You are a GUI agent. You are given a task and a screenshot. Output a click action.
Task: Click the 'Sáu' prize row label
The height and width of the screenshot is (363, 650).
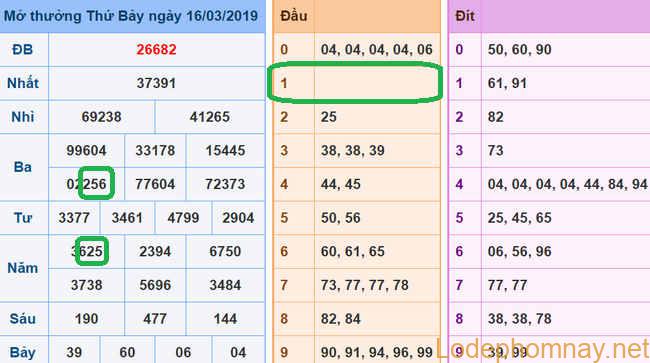tap(23, 319)
